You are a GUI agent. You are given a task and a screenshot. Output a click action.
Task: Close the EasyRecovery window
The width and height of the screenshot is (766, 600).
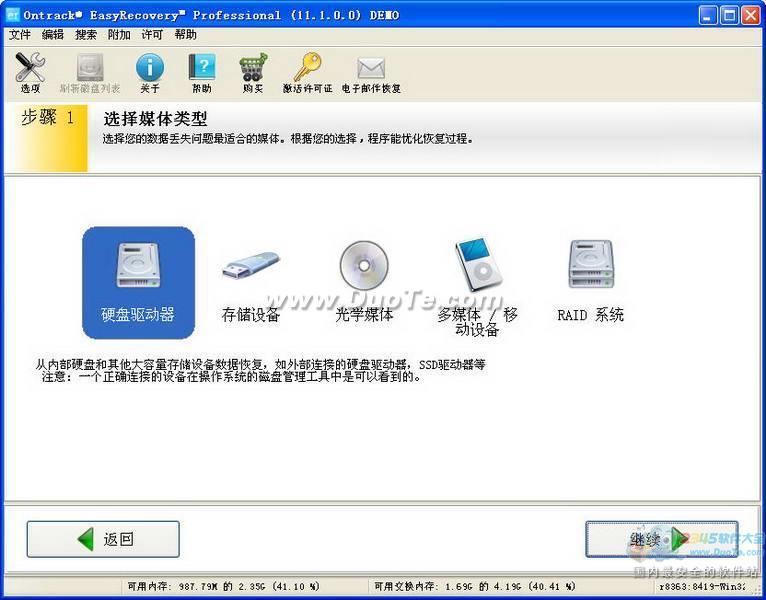[751, 15]
